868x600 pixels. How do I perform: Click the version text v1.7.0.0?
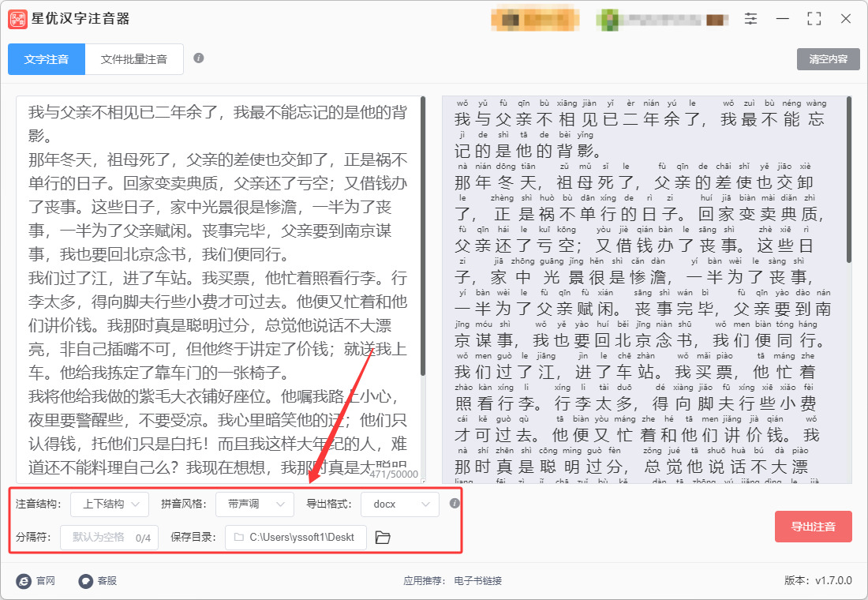click(833, 580)
